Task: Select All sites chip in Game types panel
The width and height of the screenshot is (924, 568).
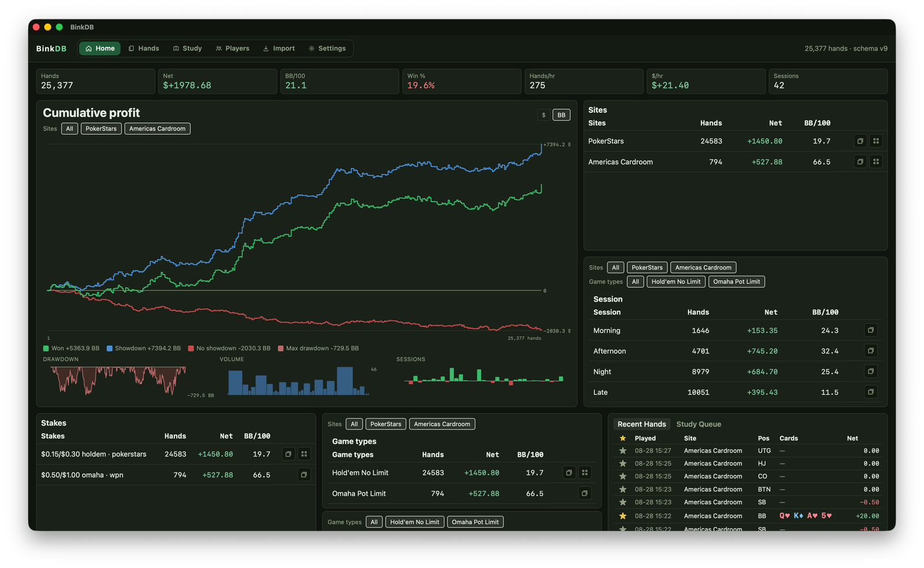Action: click(354, 424)
